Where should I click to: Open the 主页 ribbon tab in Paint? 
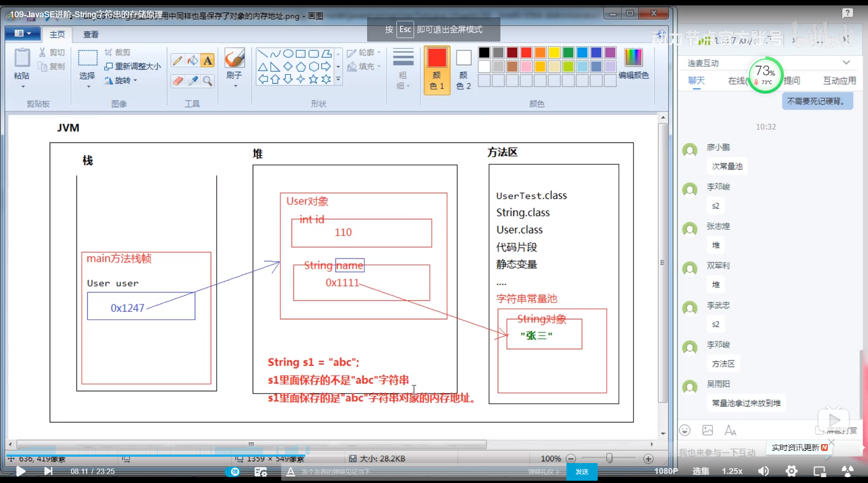coord(57,34)
